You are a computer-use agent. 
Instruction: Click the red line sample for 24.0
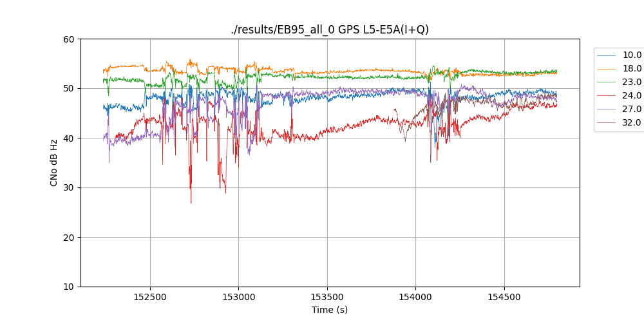(606, 96)
